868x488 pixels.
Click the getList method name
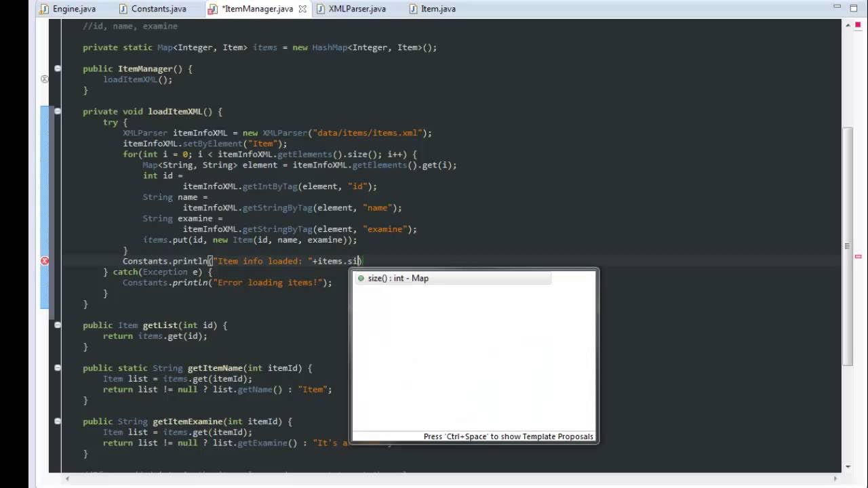pyautogui.click(x=160, y=325)
